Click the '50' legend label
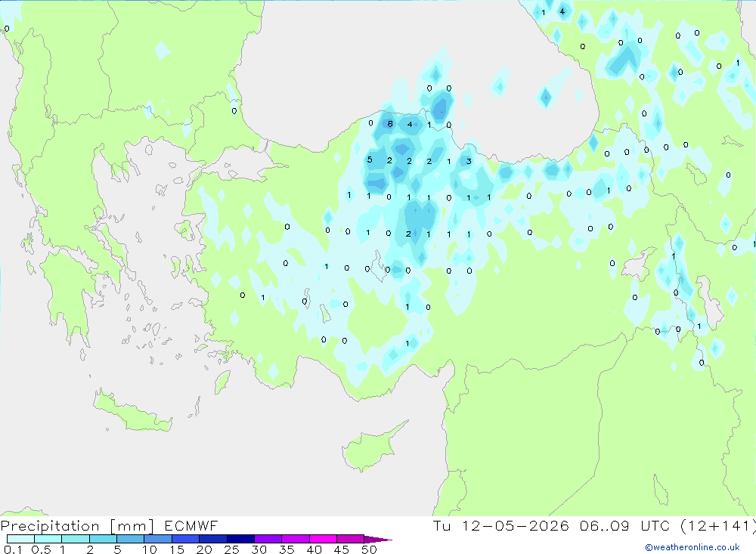This screenshot has height=554, width=756. [369, 549]
